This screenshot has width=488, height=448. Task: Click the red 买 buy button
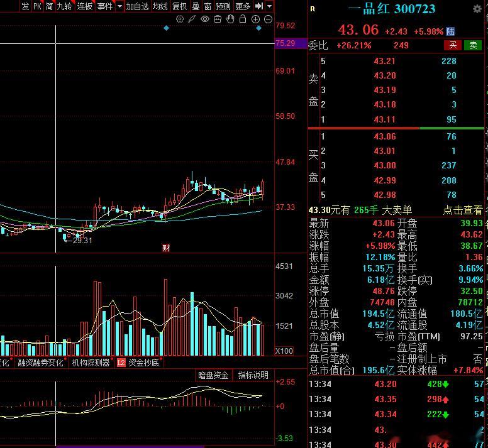tap(453, 45)
